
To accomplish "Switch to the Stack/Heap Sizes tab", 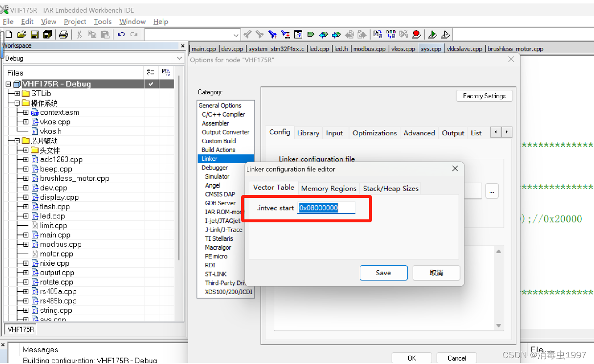I will 391,188.
